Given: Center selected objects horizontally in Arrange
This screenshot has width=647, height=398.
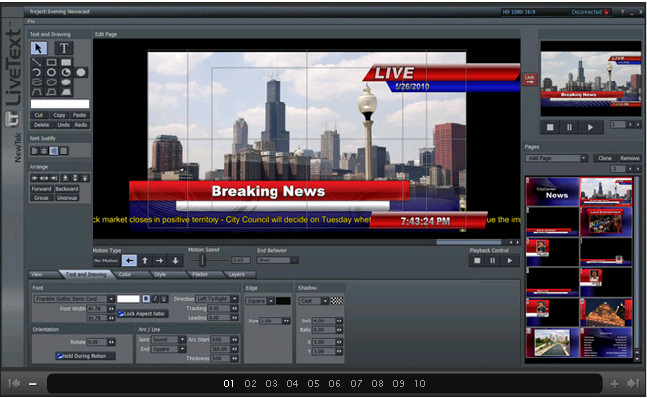Looking at the screenshot, I should [x=44, y=178].
